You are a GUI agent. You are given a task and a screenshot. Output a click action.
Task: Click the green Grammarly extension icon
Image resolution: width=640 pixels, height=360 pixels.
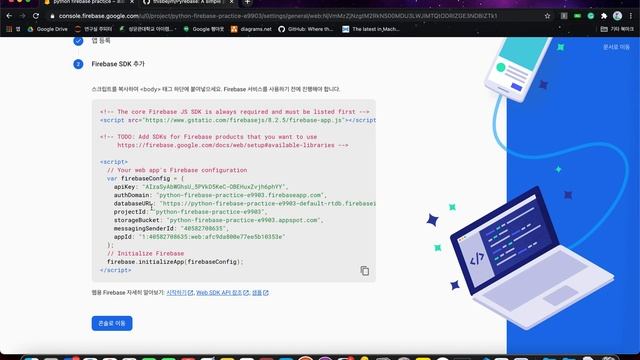tap(591, 16)
